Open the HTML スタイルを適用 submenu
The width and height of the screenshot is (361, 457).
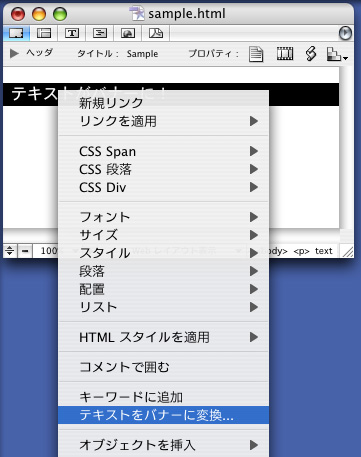[163, 337]
